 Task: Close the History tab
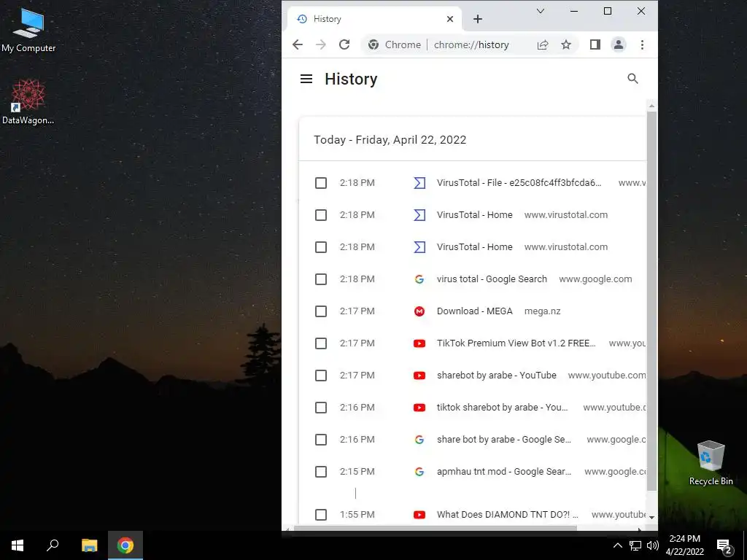click(x=450, y=19)
